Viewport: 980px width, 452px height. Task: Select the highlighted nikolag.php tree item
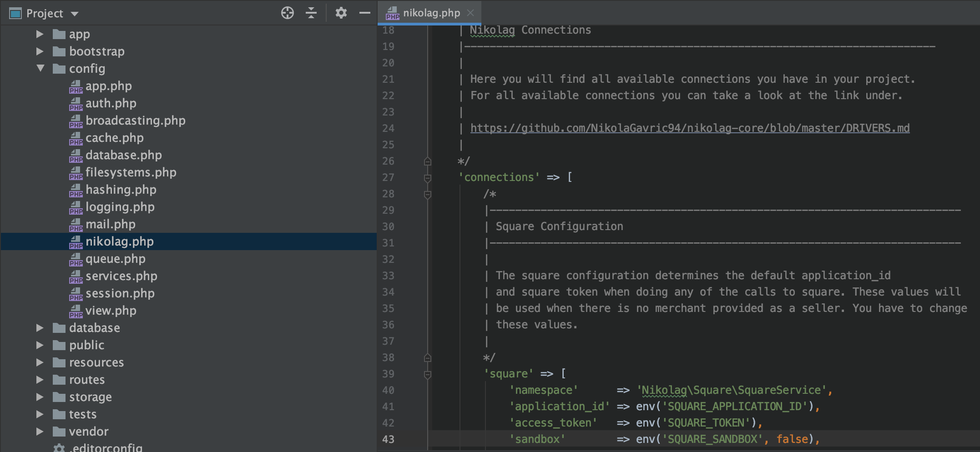(x=189, y=241)
